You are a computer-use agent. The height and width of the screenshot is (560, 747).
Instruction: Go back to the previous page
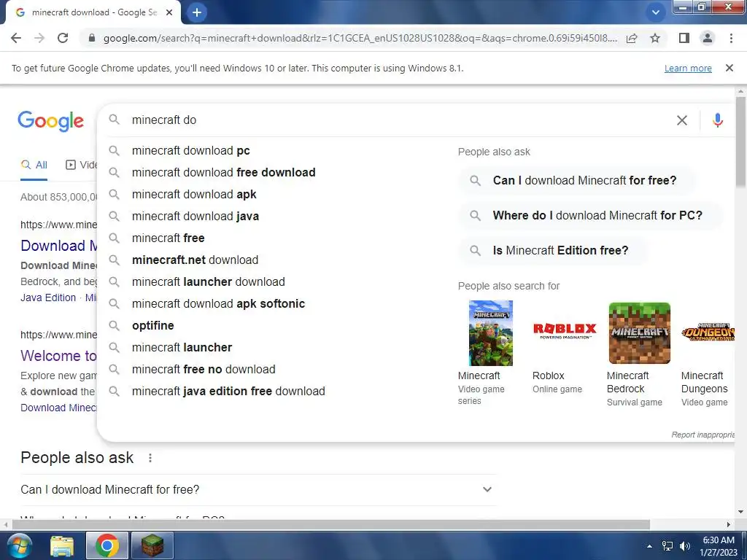point(16,38)
